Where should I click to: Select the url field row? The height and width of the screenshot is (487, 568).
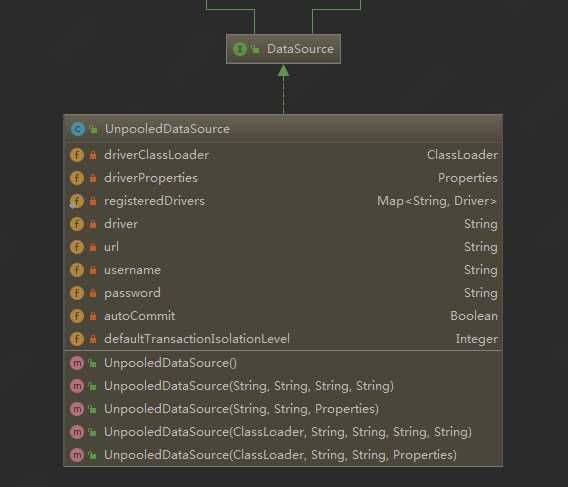[x=283, y=247]
